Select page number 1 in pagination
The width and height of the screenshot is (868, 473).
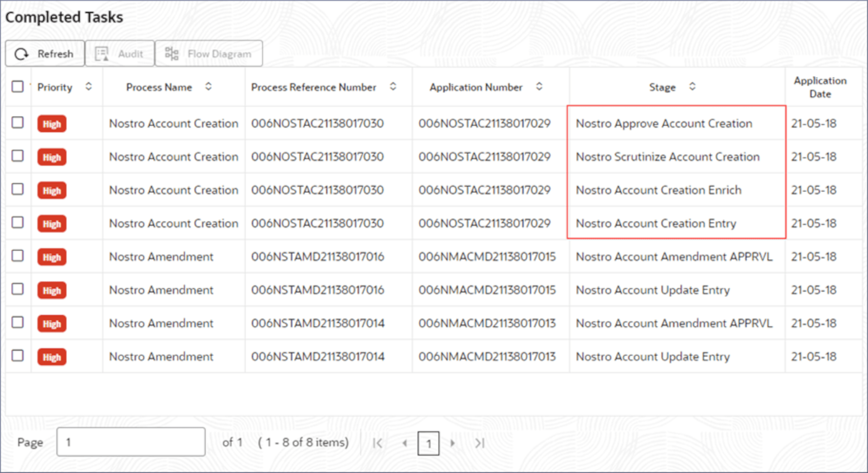(428, 443)
